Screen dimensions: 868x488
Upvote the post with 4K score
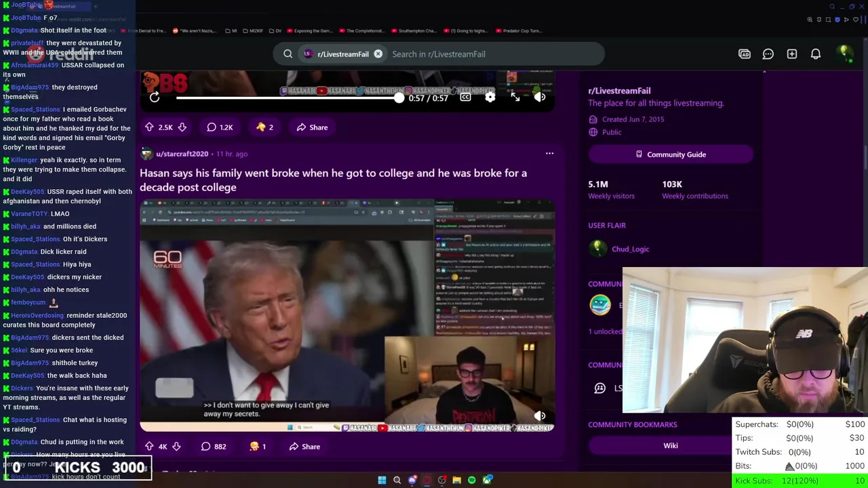pos(149,447)
